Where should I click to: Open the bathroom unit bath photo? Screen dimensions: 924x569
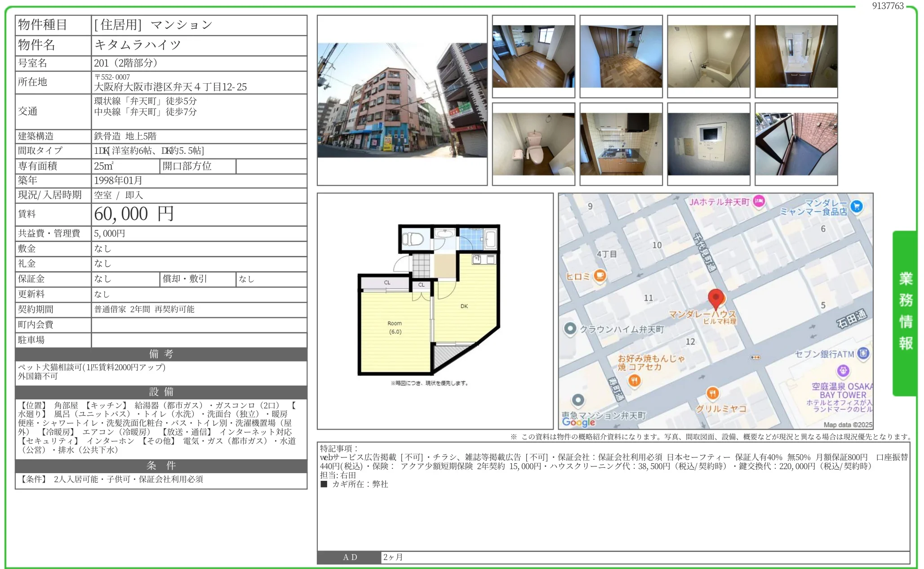(708, 56)
